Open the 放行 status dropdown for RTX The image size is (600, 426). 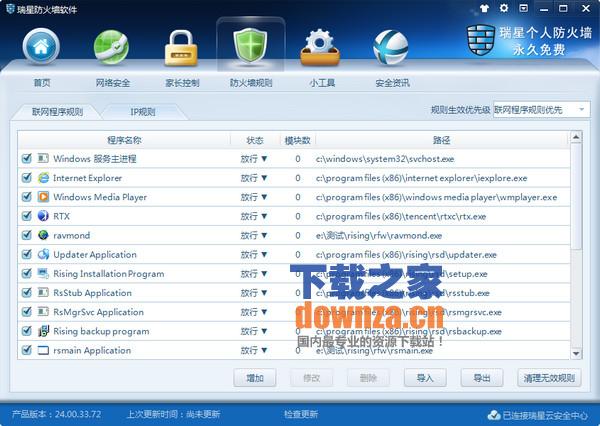(254, 216)
